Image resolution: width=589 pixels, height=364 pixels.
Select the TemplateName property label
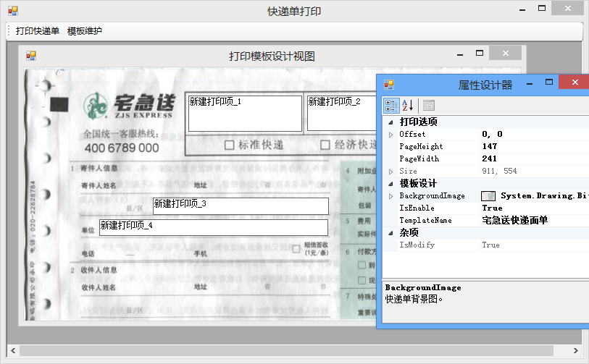click(x=425, y=220)
